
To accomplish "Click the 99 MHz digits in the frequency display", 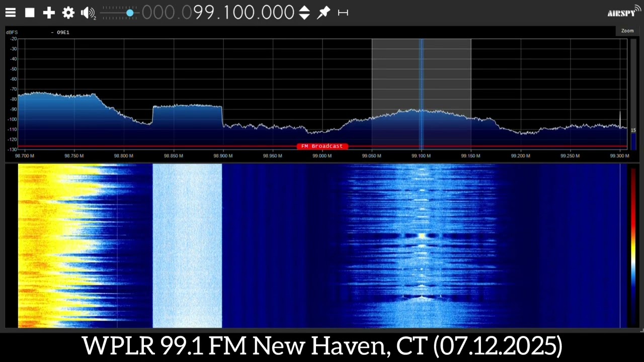I will tap(204, 13).
